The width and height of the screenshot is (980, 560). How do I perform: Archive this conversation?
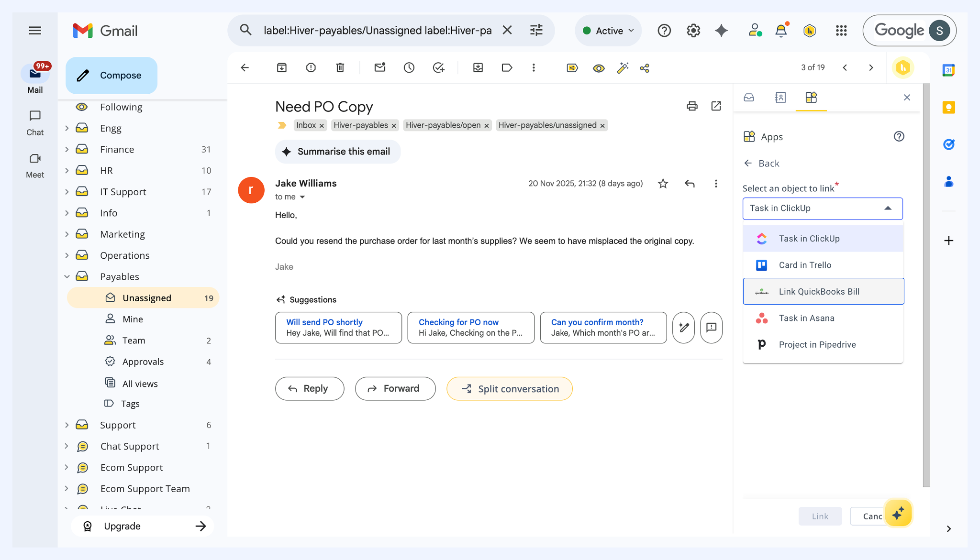pos(282,68)
